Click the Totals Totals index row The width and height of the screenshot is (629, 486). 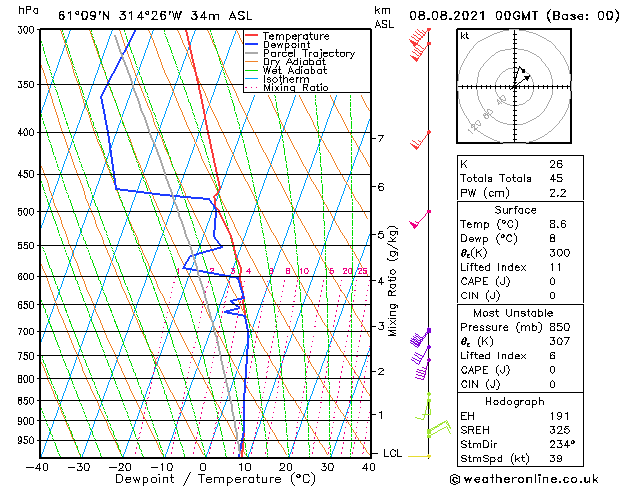(520, 178)
